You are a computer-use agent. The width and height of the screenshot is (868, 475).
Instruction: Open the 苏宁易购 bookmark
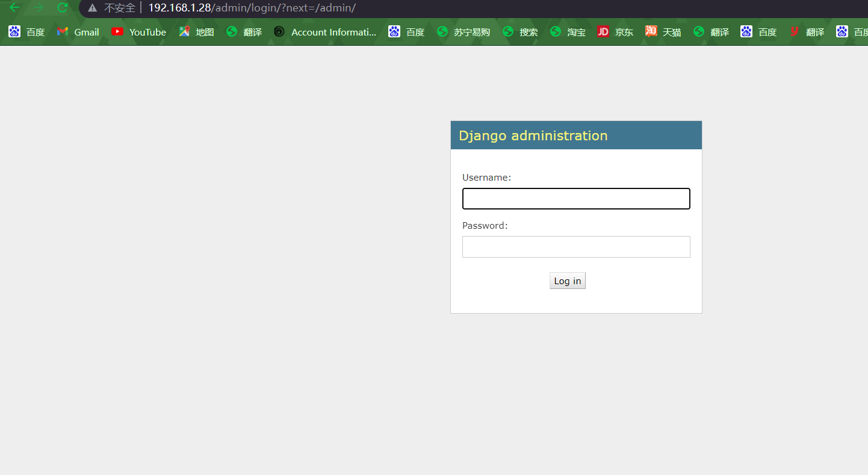[463, 32]
